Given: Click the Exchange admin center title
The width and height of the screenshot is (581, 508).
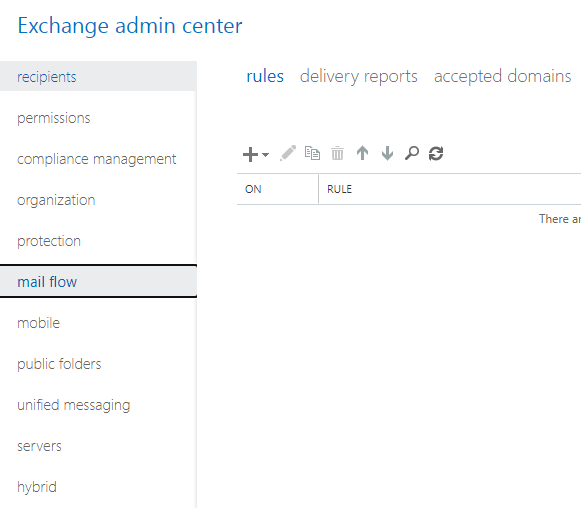Looking at the screenshot, I should 130,26.
